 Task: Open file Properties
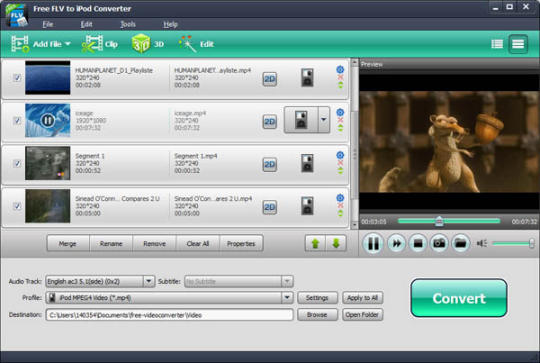[241, 243]
